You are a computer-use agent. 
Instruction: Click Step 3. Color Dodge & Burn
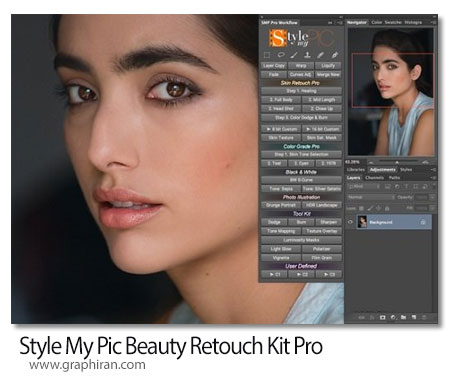pos(301,118)
